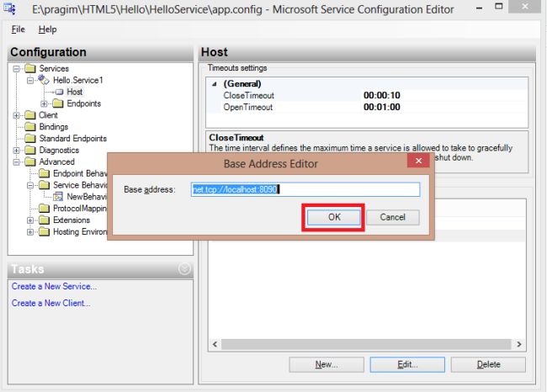Select the CloseTimeout property row
The image size is (547, 392).
click(367, 96)
